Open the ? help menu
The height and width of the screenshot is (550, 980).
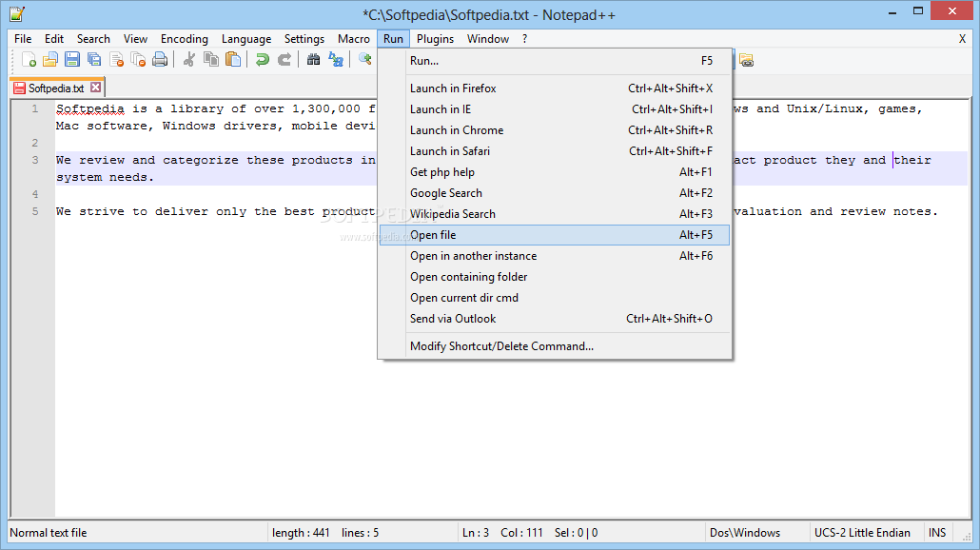pos(525,39)
